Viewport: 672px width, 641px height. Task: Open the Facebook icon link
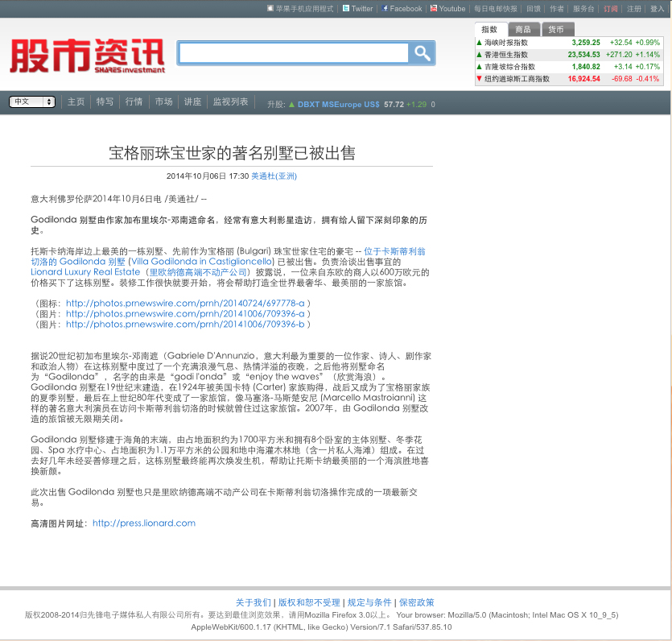[385, 8]
